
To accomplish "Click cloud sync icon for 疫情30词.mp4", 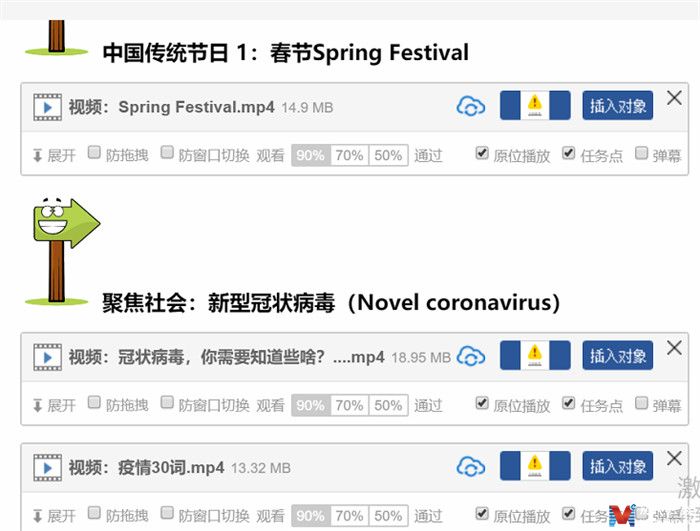I will (x=471, y=467).
